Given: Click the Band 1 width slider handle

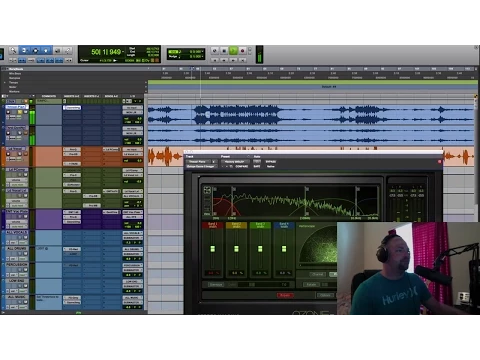Looking at the screenshot, I should (213, 249).
